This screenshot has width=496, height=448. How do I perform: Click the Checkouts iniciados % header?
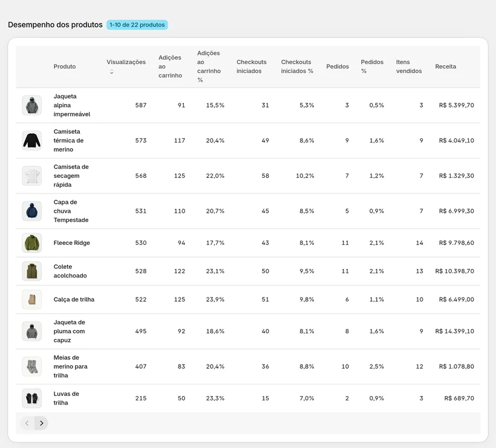point(297,67)
